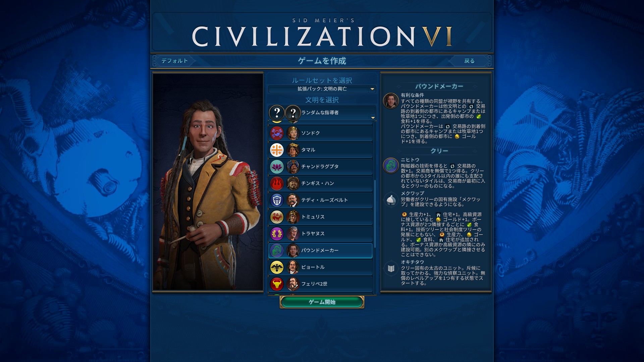
Task: Select Chandragupta's lotus emblem icon
Action: pos(277,167)
